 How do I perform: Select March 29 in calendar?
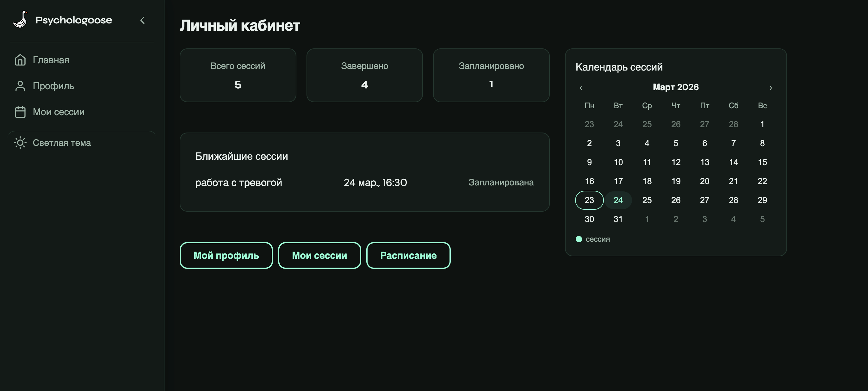pyautogui.click(x=762, y=200)
